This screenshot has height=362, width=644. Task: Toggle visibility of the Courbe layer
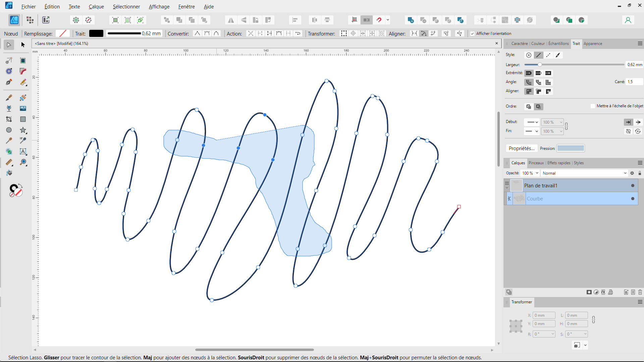click(x=633, y=199)
